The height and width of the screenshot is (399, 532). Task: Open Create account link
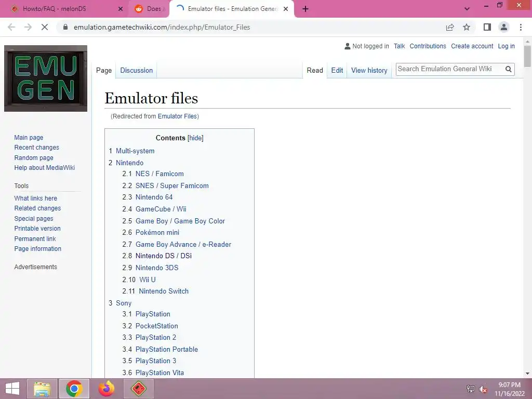click(x=472, y=46)
